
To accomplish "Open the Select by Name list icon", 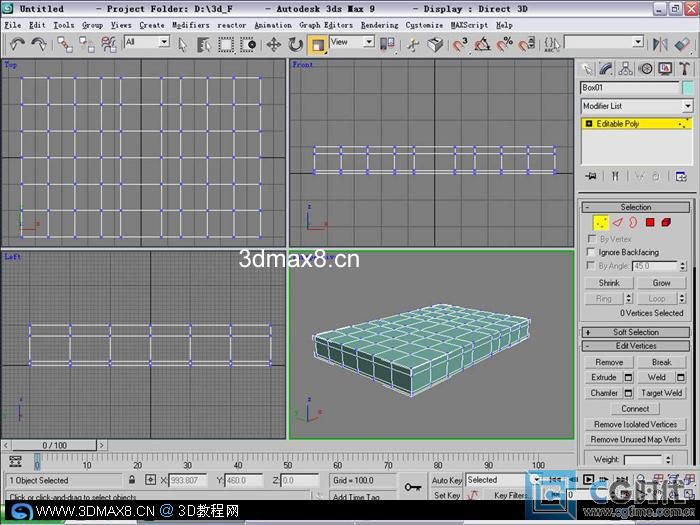I will (x=204, y=44).
